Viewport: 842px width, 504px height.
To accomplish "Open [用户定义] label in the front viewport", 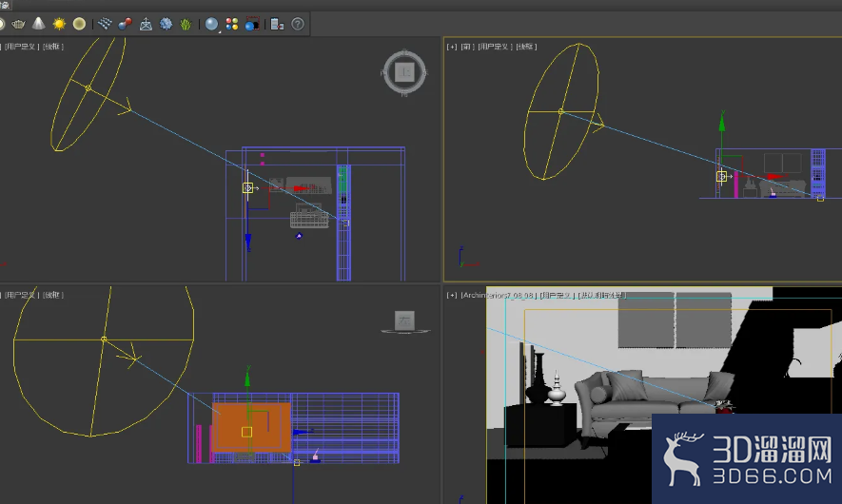I will coord(495,47).
